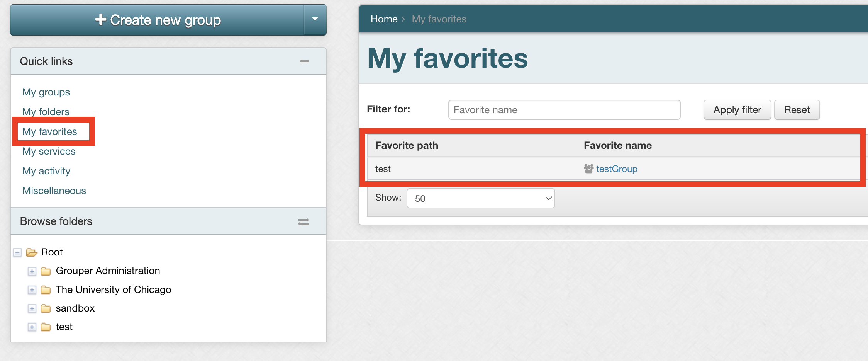This screenshot has height=361, width=868.
Task: Click the Apply filter button
Action: tap(737, 110)
